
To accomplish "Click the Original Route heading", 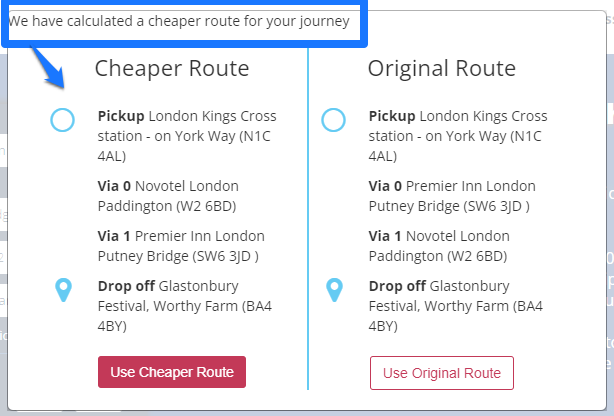I will tap(442, 68).
